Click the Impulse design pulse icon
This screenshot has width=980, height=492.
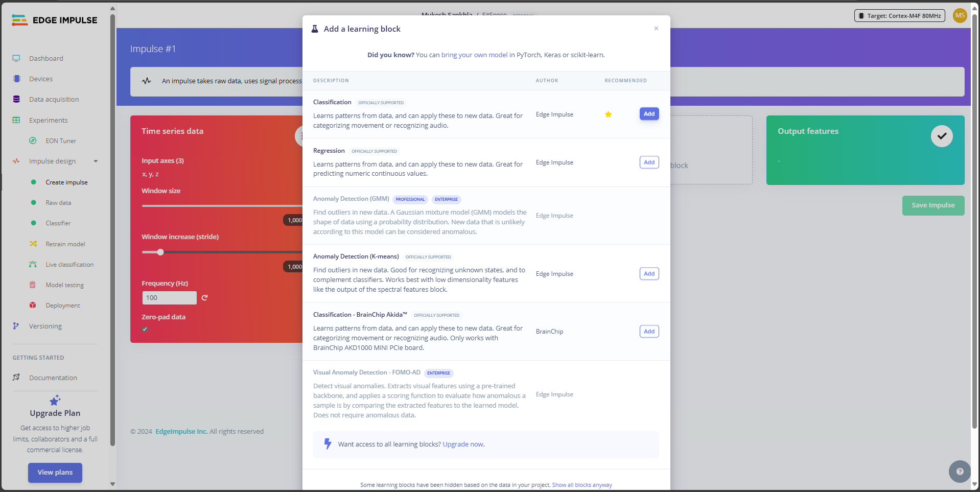[16, 161]
